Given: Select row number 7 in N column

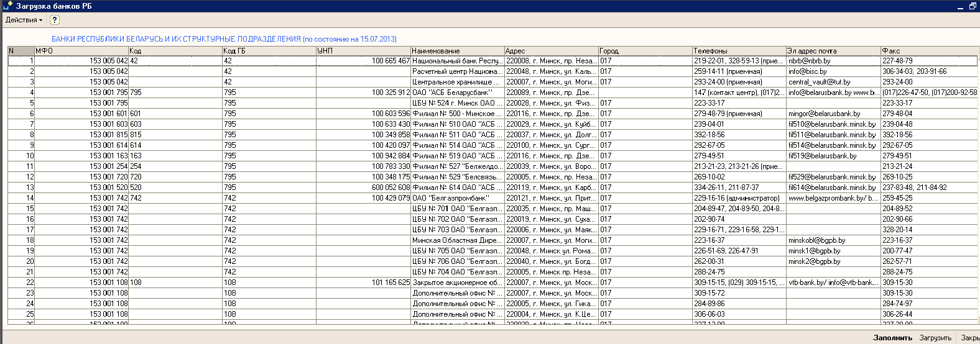Looking at the screenshot, I should (21, 124).
